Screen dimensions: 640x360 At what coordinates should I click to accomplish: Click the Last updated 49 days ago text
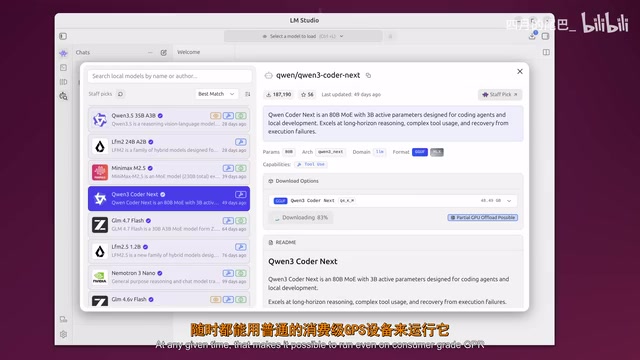351,94
